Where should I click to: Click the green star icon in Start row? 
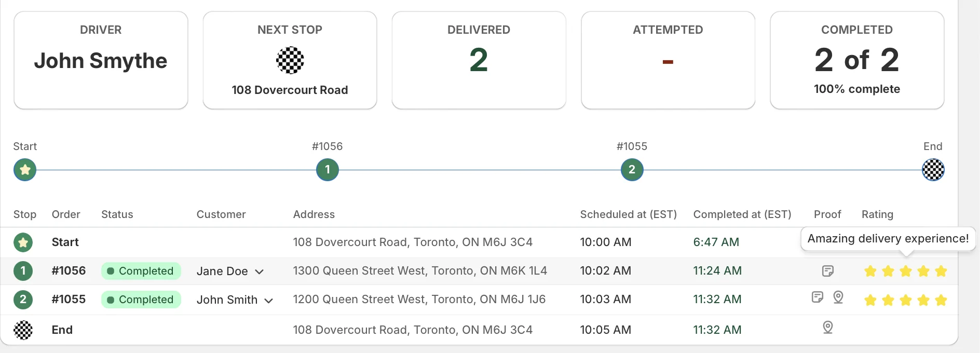23,242
